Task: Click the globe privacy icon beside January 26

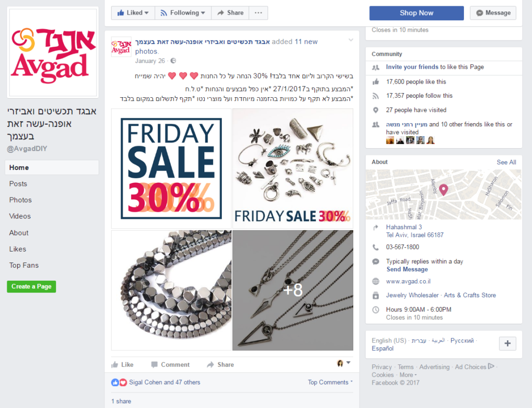Action: tap(174, 61)
